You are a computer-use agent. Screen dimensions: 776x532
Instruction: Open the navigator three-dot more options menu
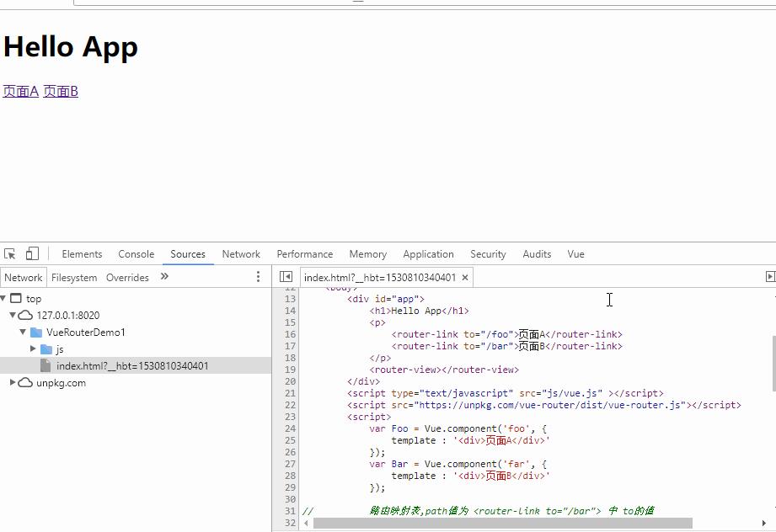258,277
